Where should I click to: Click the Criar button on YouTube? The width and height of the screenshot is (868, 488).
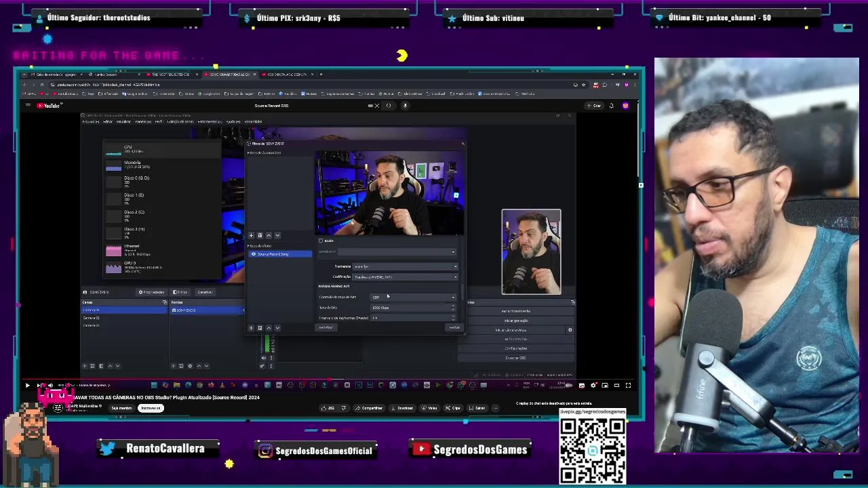point(595,105)
